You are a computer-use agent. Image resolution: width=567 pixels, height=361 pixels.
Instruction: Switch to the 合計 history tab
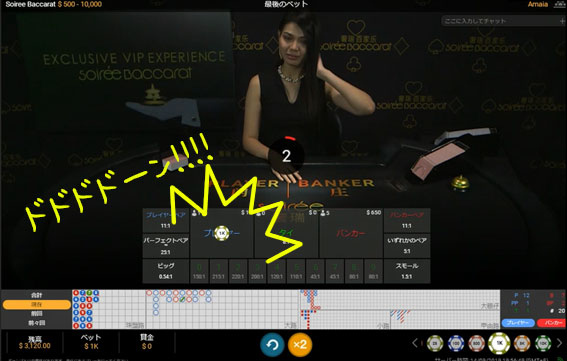37,295
